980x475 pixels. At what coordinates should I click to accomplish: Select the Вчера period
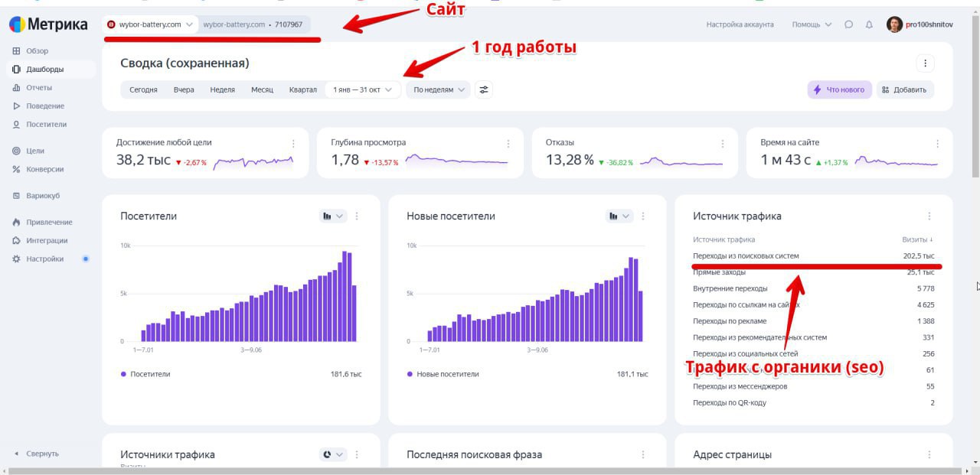(184, 89)
